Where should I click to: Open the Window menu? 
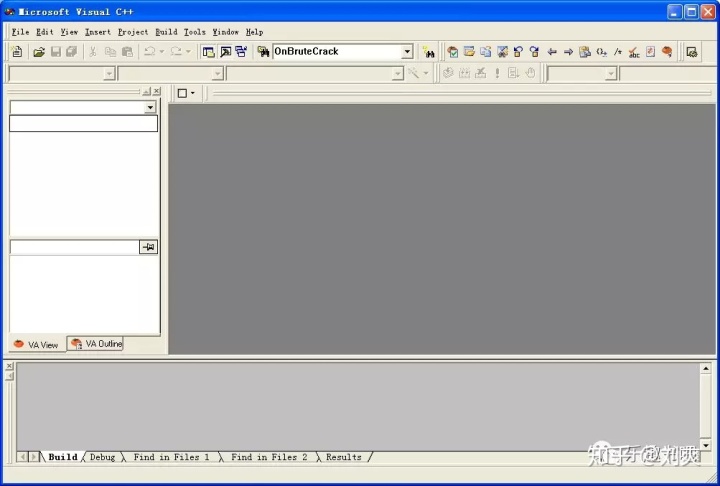225,32
